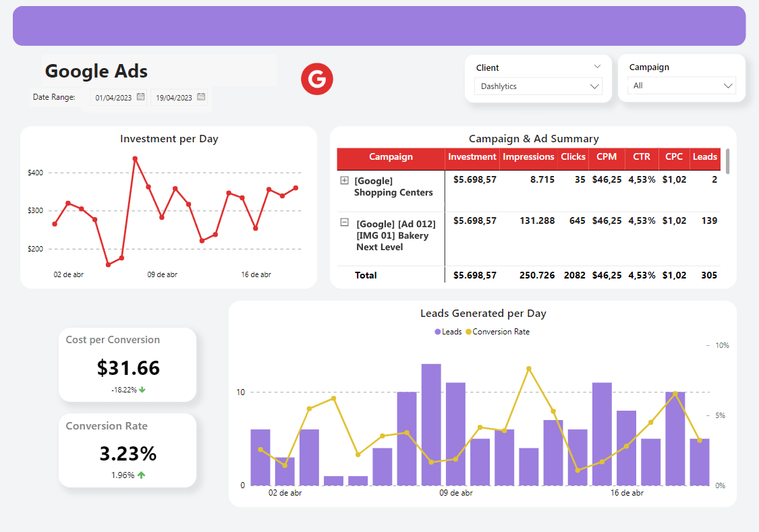The width and height of the screenshot is (759, 532).
Task: Expand the [Google] Shopping Centers row
Action: 344,181
